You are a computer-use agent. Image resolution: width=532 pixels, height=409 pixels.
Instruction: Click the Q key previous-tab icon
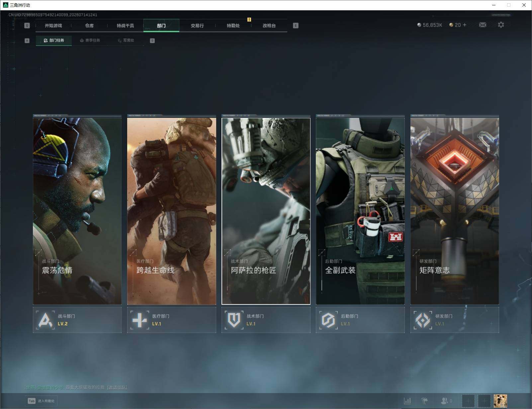[x=27, y=26]
